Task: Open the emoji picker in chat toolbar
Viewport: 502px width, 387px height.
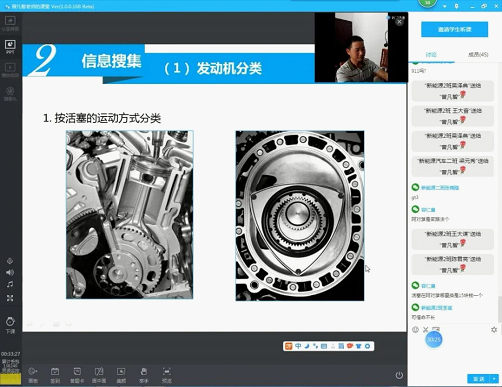Action: click(x=415, y=329)
